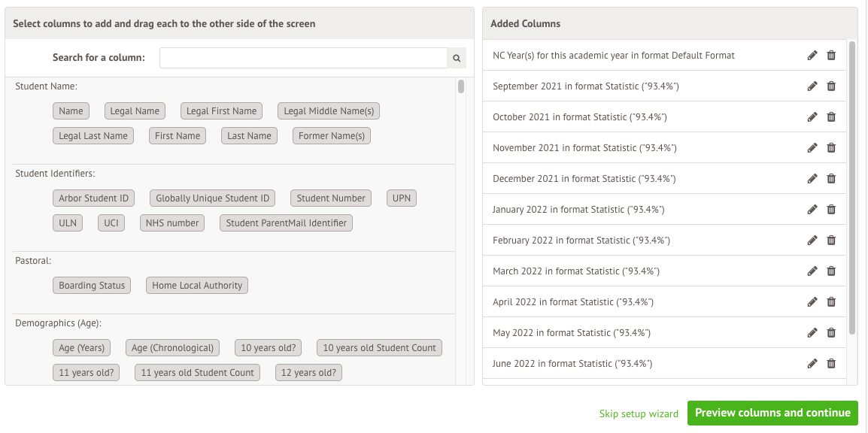The width and height of the screenshot is (868, 433).
Task: Edit the February 2022 column
Action: pyautogui.click(x=812, y=241)
